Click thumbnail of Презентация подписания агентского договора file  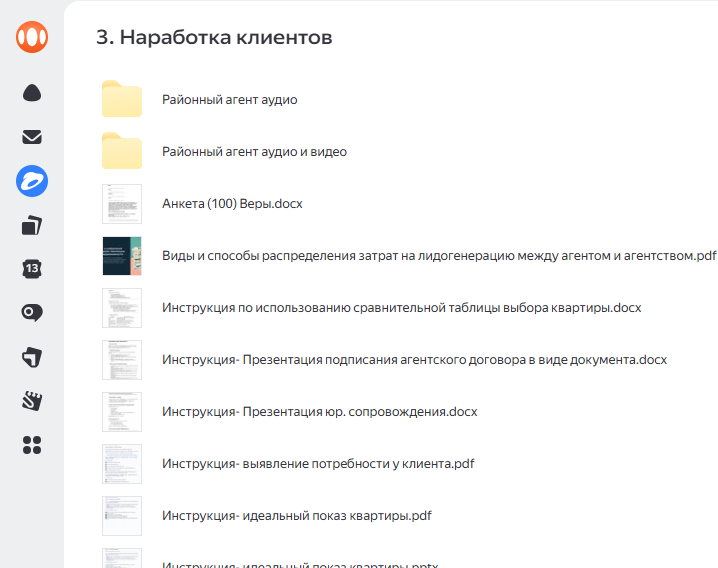[x=122, y=360]
